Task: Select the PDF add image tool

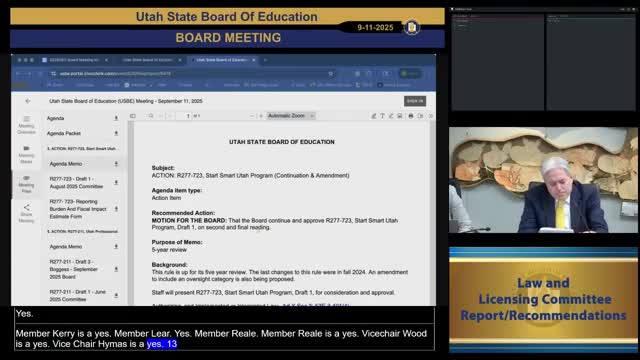Action: [400, 116]
